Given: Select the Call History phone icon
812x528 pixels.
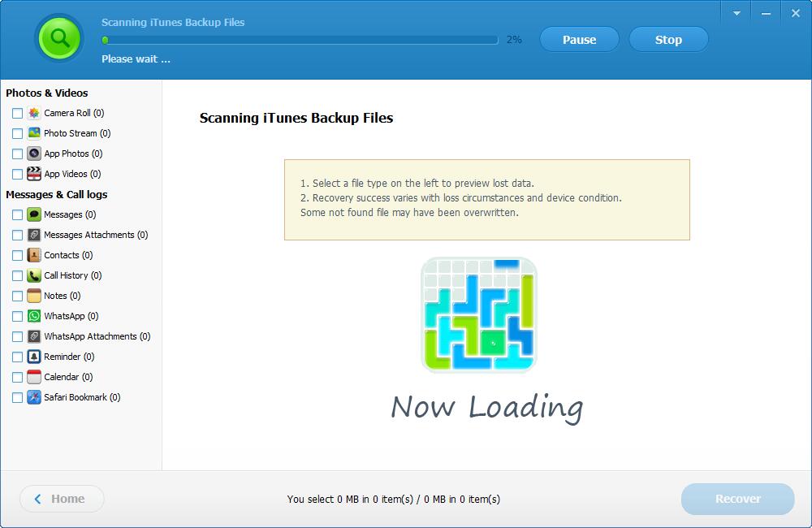Looking at the screenshot, I should tap(34, 275).
